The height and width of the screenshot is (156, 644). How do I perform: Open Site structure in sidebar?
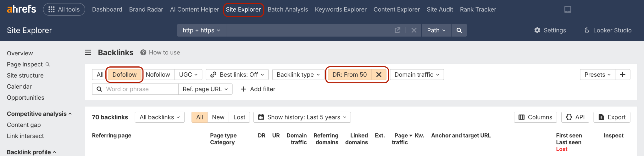(x=25, y=75)
